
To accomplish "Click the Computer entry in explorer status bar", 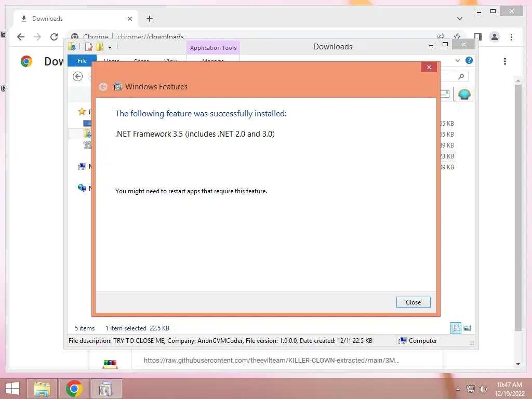I will (418, 341).
